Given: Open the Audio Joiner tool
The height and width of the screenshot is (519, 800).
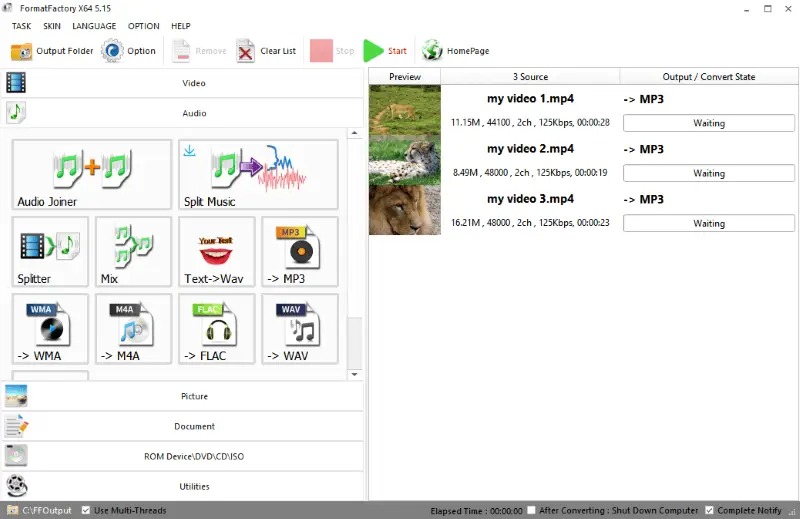Looking at the screenshot, I should pyautogui.click(x=92, y=175).
